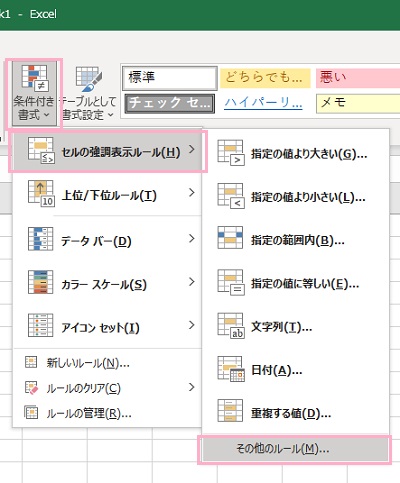Click the equals icon for 指定の値に等しい
This screenshot has width=400, height=483.
(x=231, y=283)
